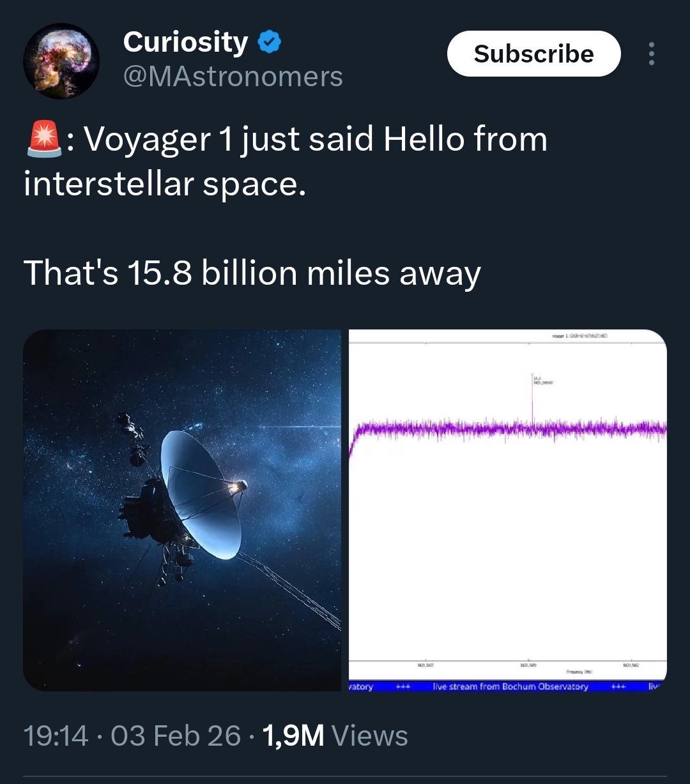View the 1,9M Views count
The height and width of the screenshot is (784, 690).
pyautogui.click(x=335, y=735)
